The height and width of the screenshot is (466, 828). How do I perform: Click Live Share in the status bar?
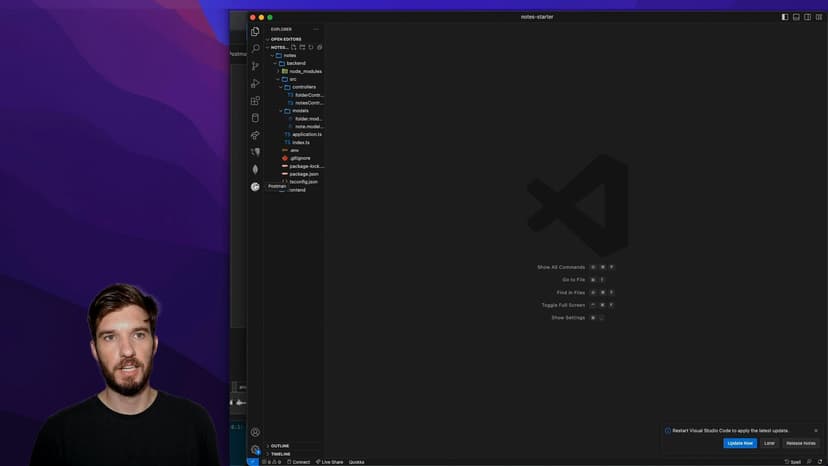coord(330,462)
